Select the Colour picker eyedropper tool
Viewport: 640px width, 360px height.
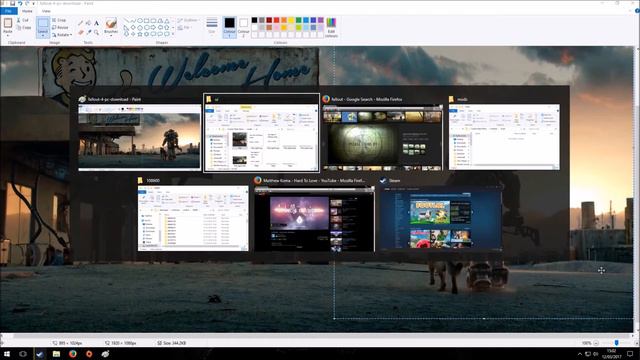(x=89, y=32)
